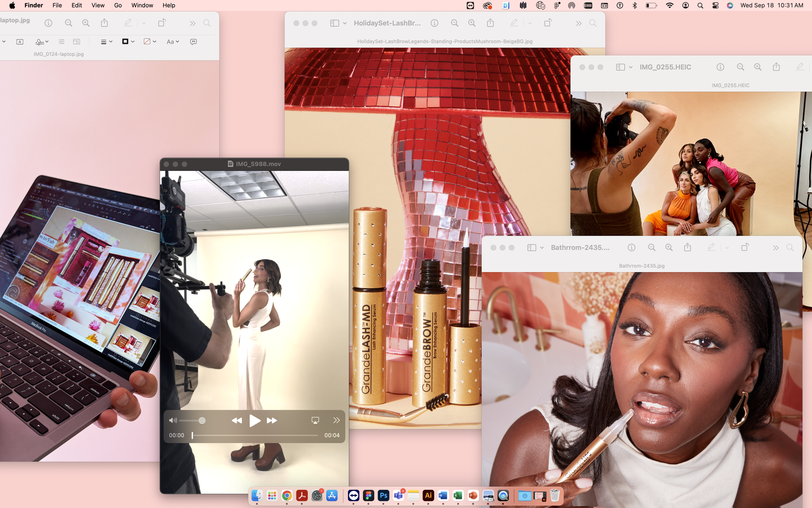Click the Adjust Size markup tool

pos(77,42)
